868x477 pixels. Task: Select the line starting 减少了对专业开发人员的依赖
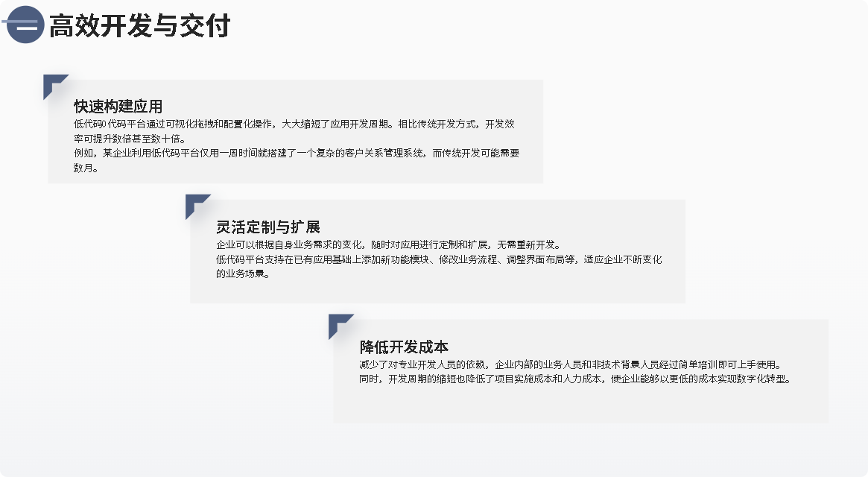(571, 364)
